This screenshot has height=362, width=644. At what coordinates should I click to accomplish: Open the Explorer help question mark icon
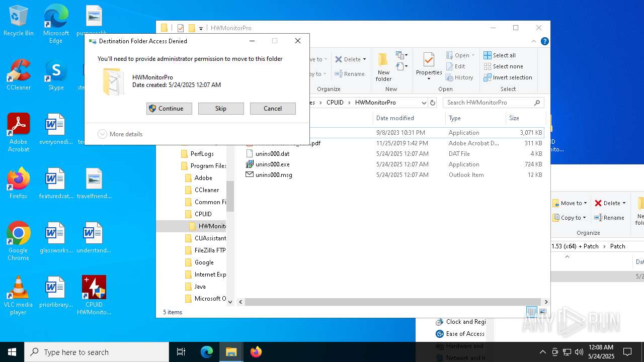(544, 41)
